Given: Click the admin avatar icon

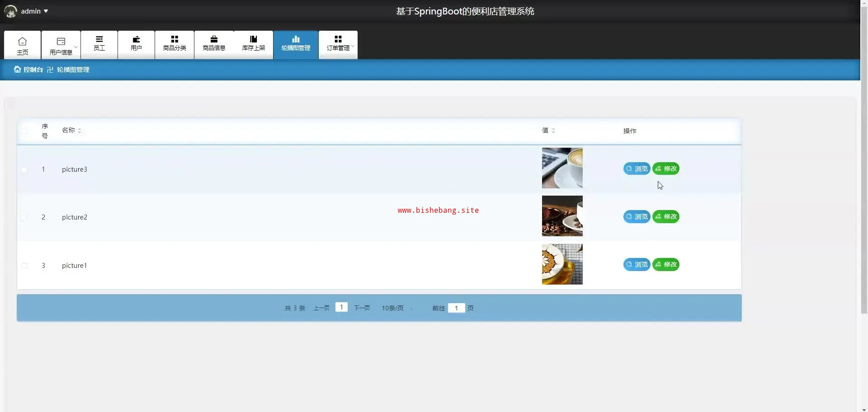Looking at the screenshot, I should (10, 11).
